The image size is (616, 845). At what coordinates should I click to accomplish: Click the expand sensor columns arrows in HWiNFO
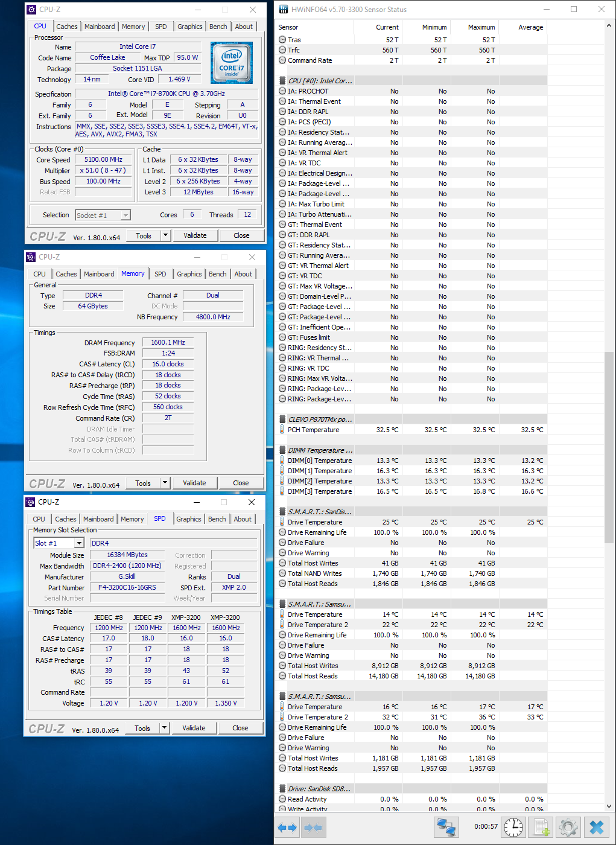[287, 827]
